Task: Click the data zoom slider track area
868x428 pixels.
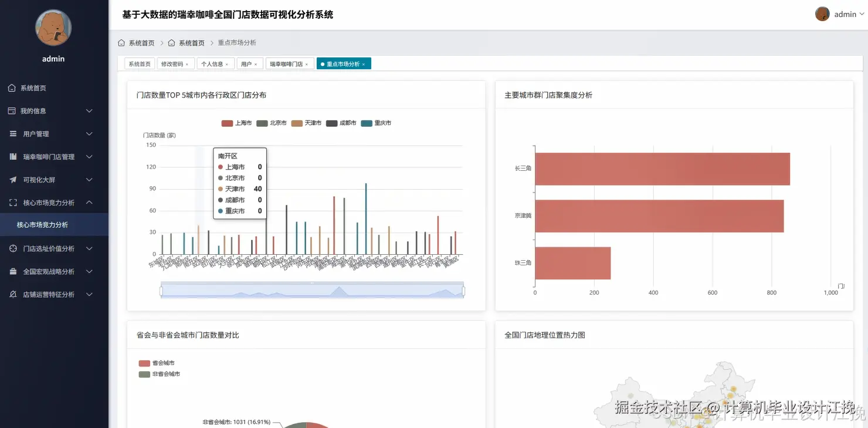Action: click(312, 291)
